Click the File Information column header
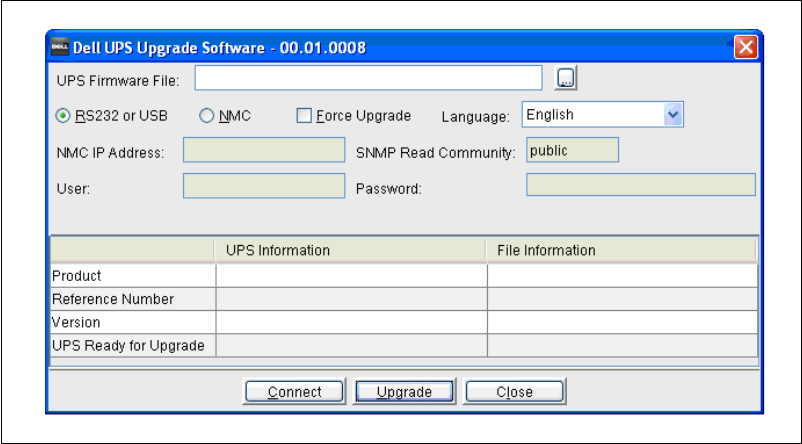 621,250
